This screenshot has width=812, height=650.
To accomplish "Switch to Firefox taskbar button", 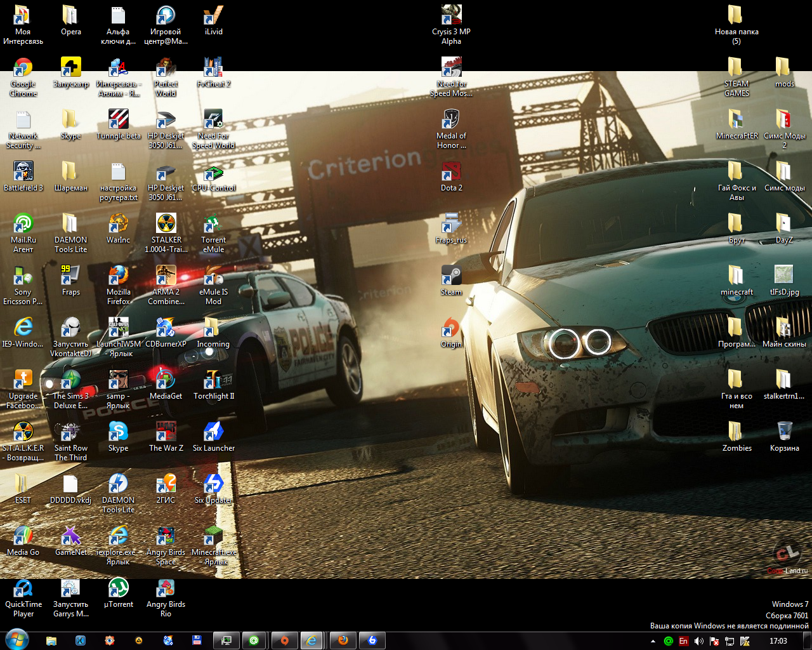I will point(343,640).
